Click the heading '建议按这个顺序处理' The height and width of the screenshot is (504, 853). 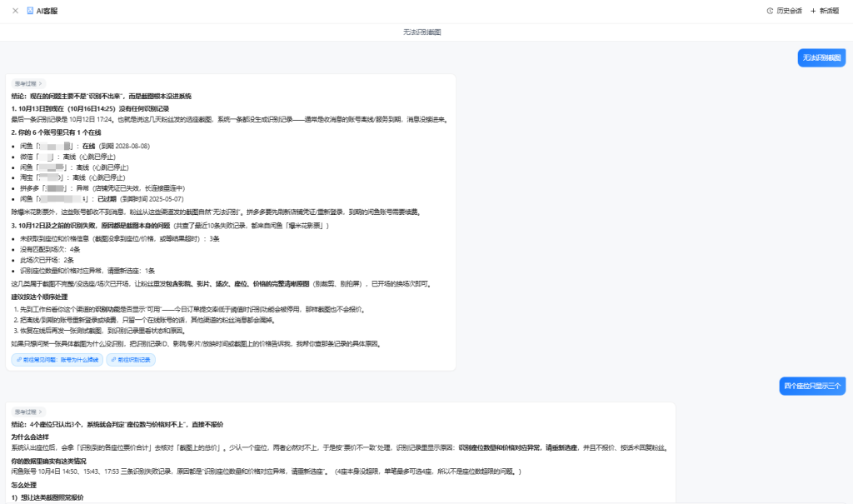click(x=40, y=297)
